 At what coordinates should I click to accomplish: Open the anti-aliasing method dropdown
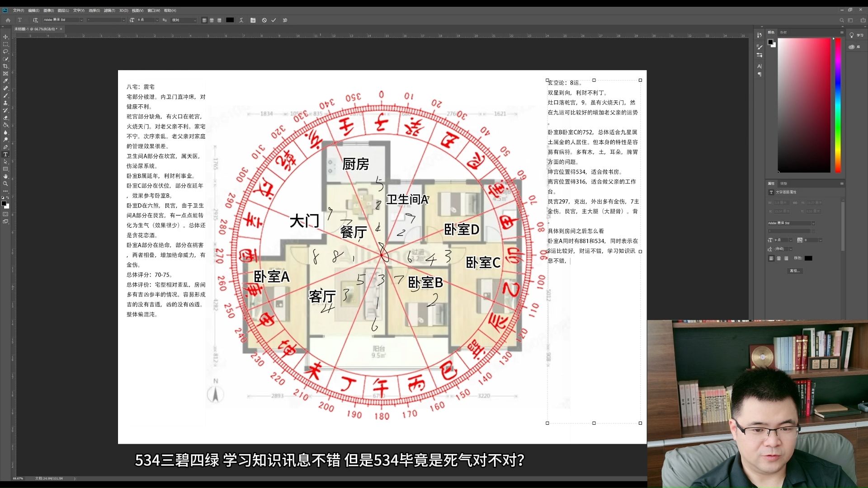tap(184, 20)
